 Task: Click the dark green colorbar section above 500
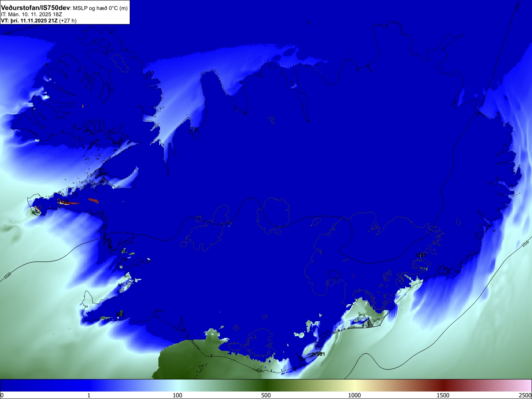[266, 385]
